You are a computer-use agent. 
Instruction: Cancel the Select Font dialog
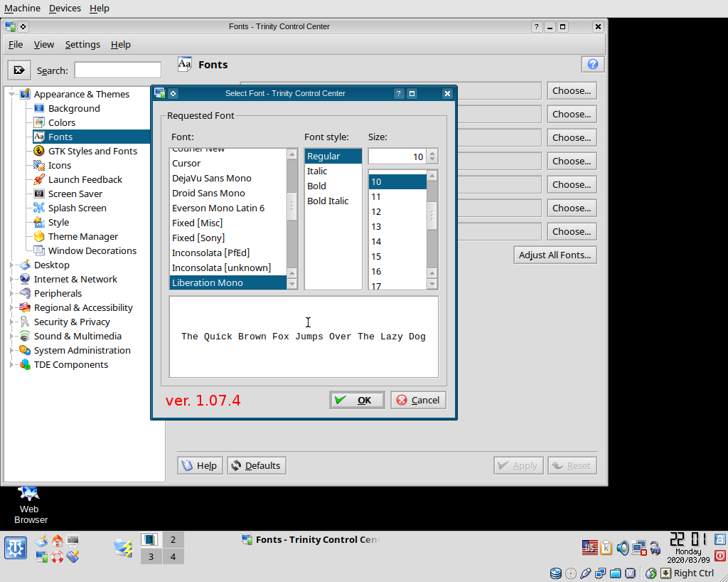tap(418, 400)
